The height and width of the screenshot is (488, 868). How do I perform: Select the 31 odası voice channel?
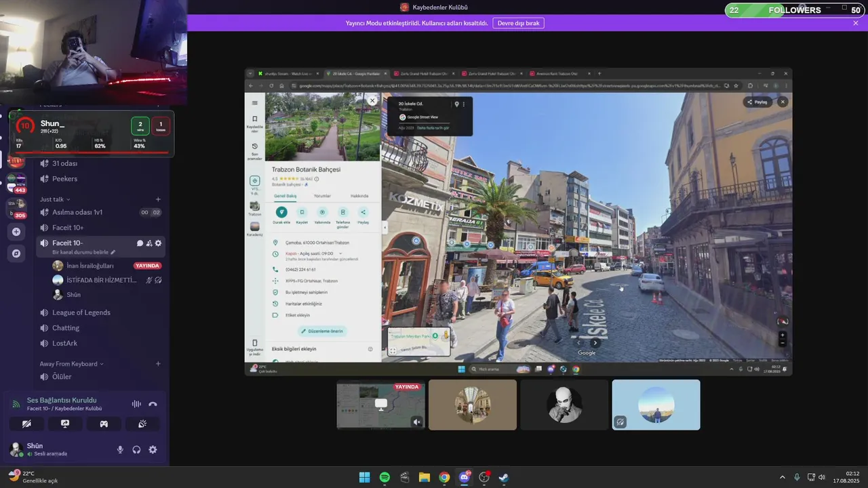coord(100,163)
